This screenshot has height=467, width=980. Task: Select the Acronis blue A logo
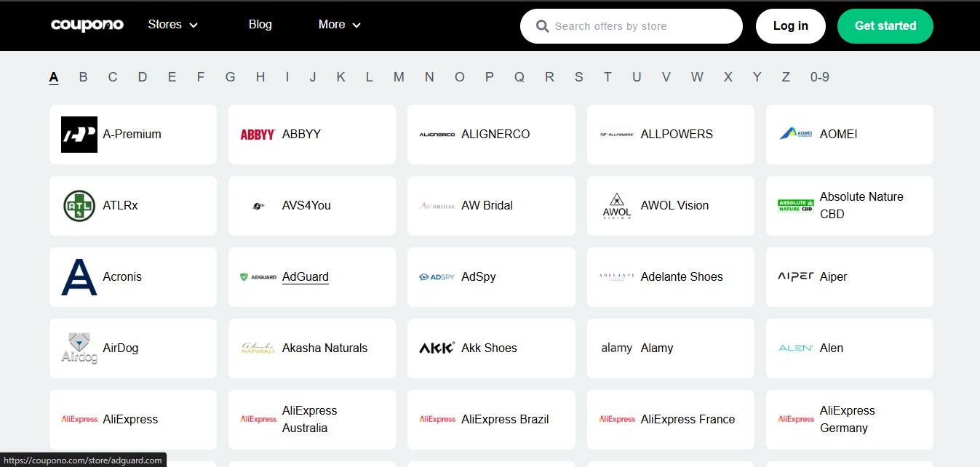point(79,277)
